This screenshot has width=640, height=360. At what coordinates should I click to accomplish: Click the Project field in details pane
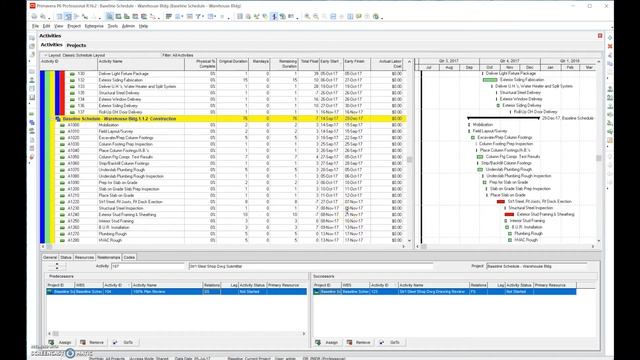pos(536,266)
